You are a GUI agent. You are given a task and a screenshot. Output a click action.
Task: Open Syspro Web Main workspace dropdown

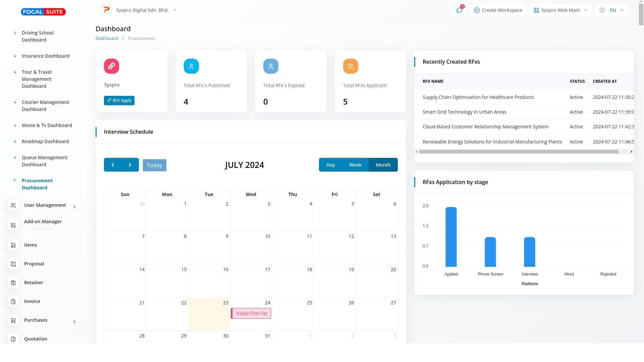coord(560,10)
